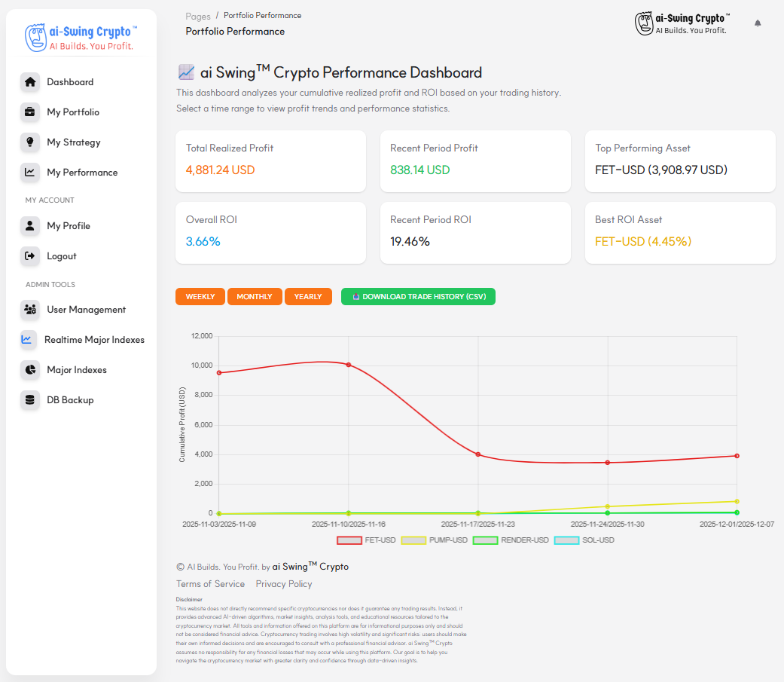Click the notification bell icon

pyautogui.click(x=758, y=23)
